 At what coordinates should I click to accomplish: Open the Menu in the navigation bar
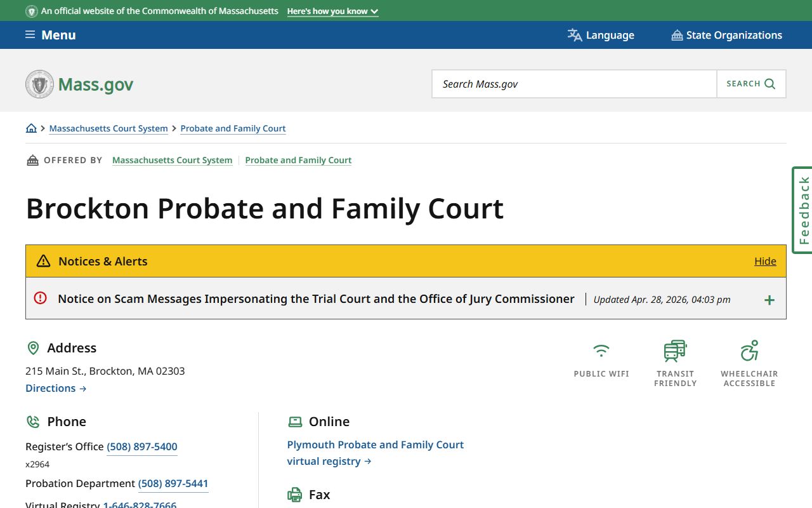click(51, 35)
